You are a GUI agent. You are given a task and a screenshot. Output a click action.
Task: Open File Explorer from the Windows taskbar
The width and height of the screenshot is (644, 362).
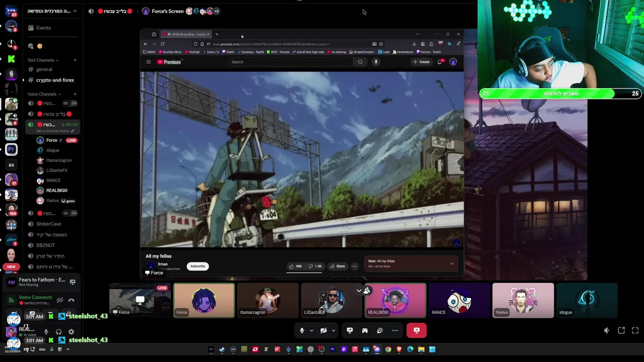coord(421,349)
